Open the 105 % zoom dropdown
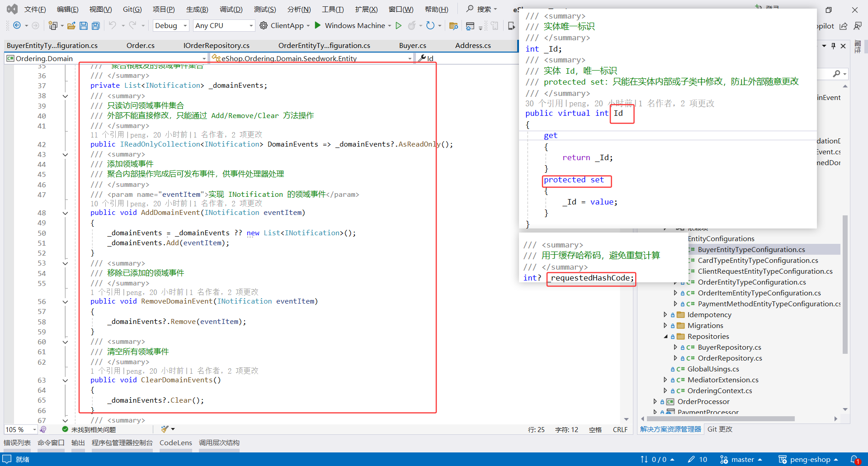This screenshot has height=466, width=868. [x=21, y=429]
